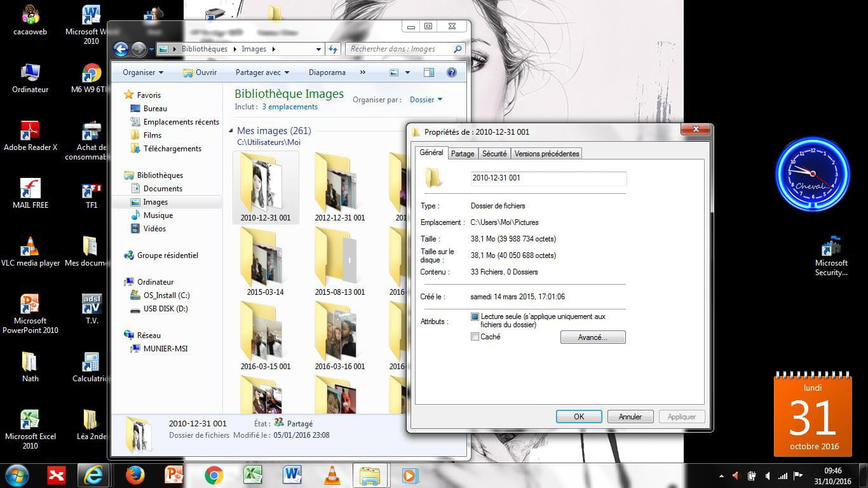Collapse the Mes images group arrow
The image size is (868, 488).
[x=231, y=132]
